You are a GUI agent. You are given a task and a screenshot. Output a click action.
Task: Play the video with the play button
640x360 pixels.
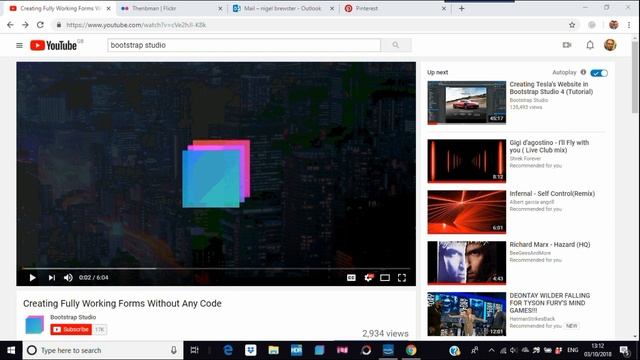pyautogui.click(x=32, y=278)
